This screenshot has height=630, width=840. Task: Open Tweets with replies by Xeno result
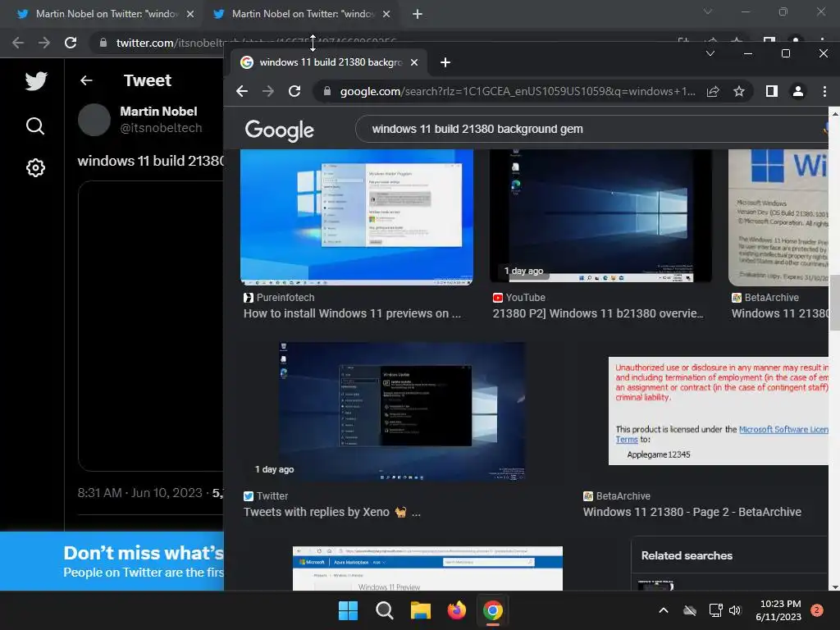pos(332,512)
